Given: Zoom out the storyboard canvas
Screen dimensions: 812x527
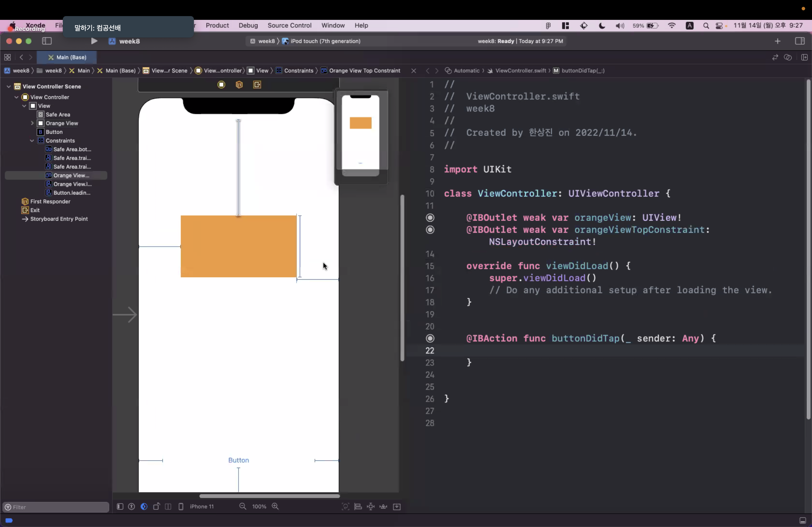Looking at the screenshot, I should coord(242,507).
